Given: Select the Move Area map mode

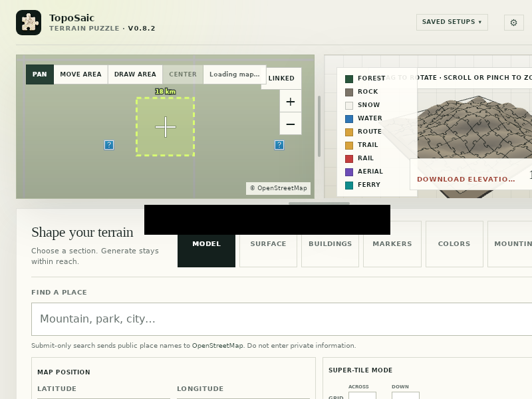Looking at the screenshot, I should tap(80, 74).
